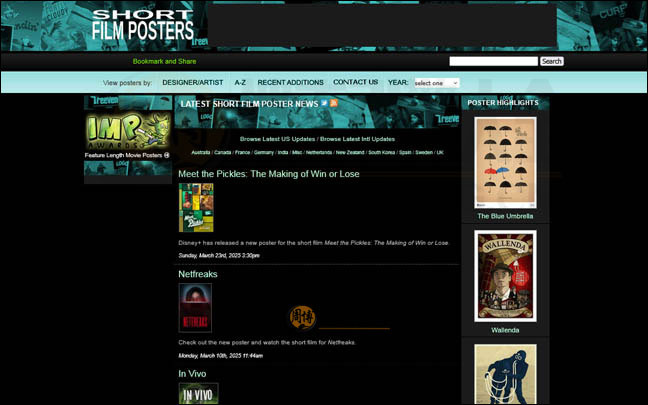Image resolution: width=648 pixels, height=405 pixels.
Task: Click the arrow icon after Feature Length Movie Posters
Action: (x=167, y=155)
